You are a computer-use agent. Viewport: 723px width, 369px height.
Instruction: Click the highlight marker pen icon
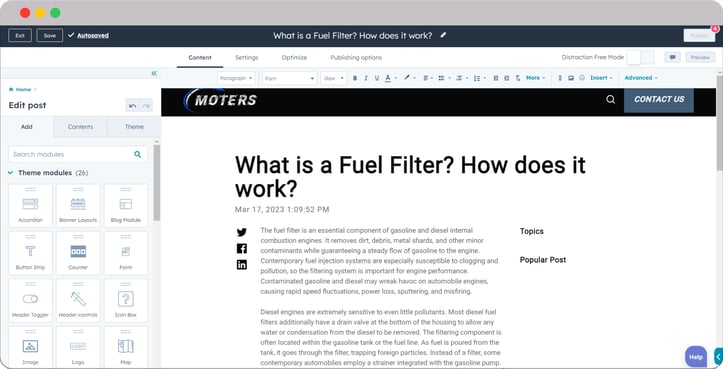coord(407,77)
